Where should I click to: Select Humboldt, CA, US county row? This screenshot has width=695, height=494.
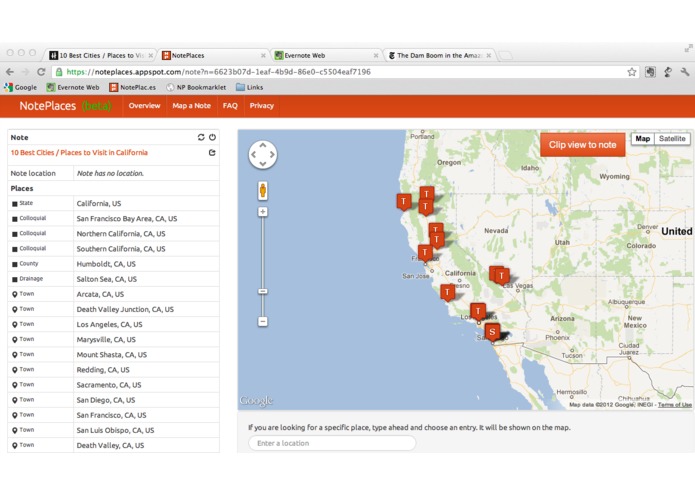(113, 264)
